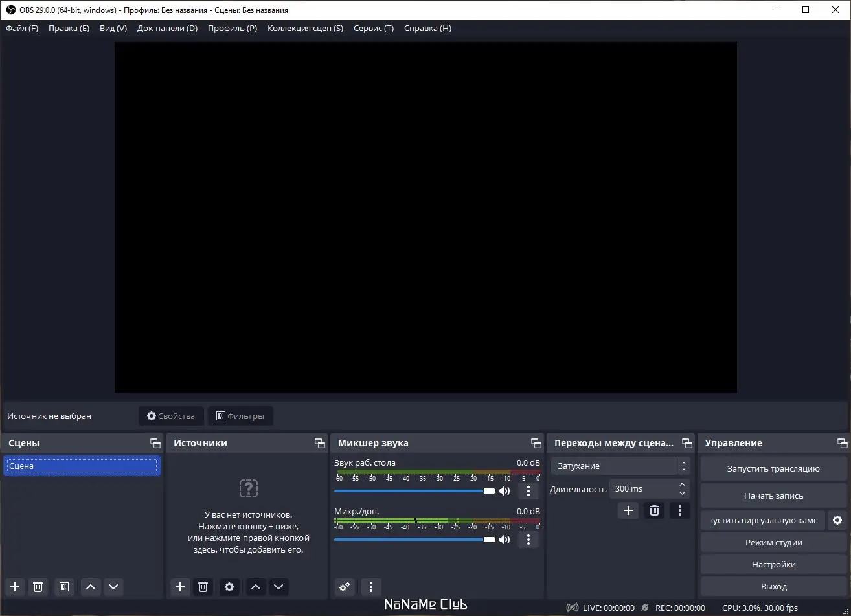Click the OBS logo in title bar
The width and height of the screenshot is (851, 616).
[10, 10]
